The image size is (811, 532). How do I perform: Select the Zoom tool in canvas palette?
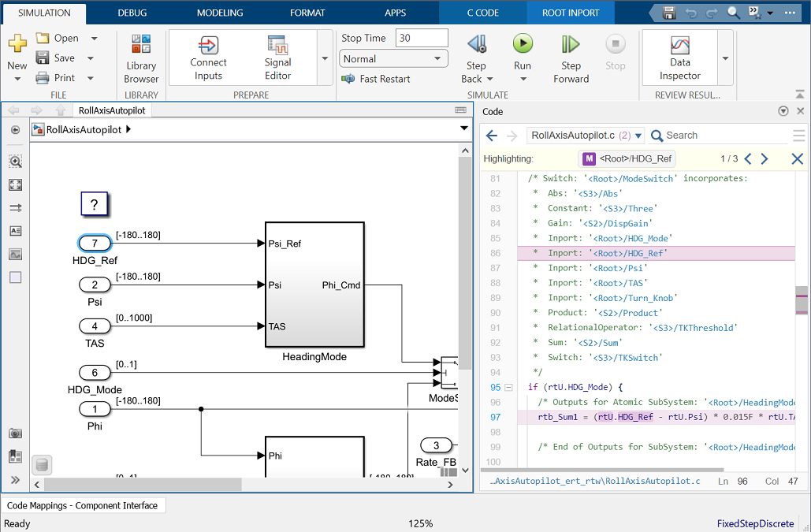point(15,162)
